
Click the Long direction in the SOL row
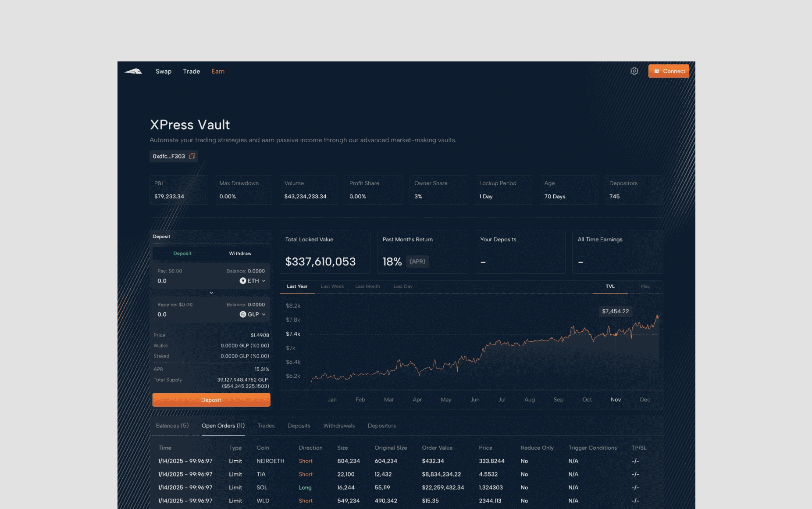coord(305,487)
